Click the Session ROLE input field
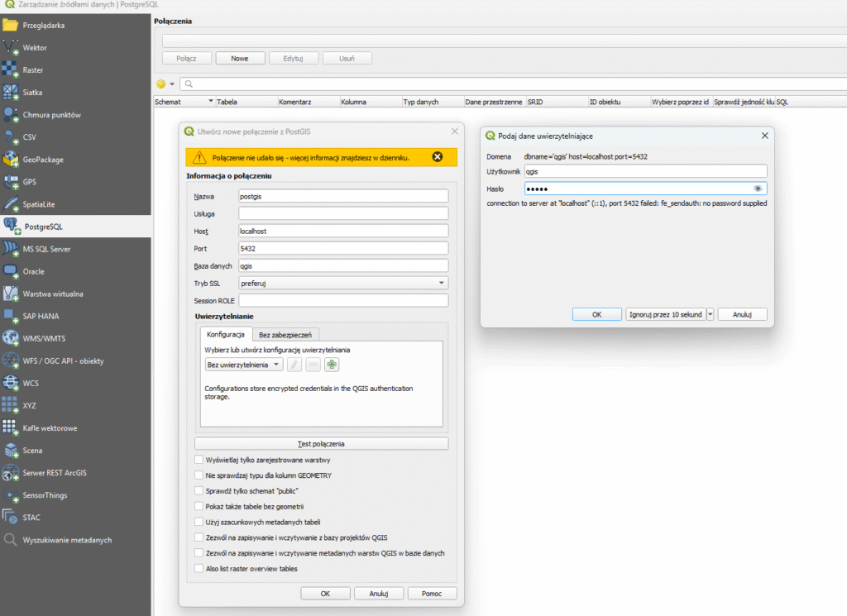847x616 pixels. 342,301
